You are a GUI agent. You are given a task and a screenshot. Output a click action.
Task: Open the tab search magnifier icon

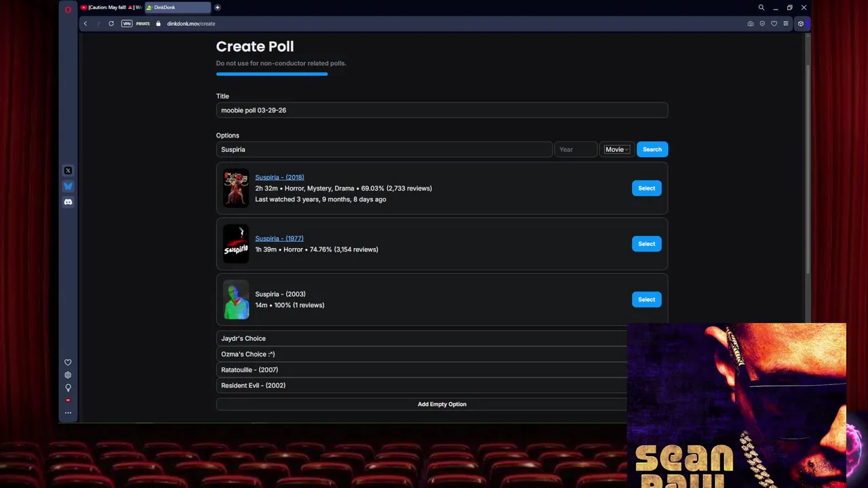tap(762, 7)
